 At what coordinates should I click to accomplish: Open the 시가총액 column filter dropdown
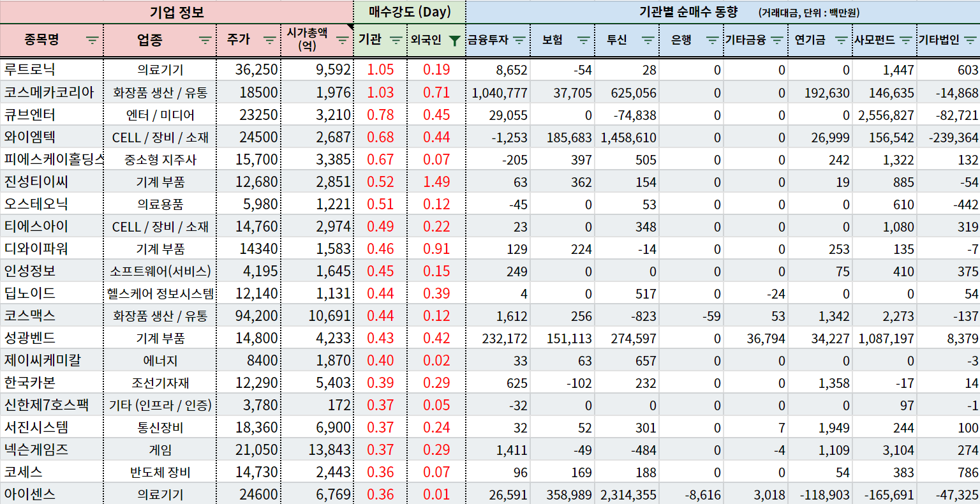(343, 40)
